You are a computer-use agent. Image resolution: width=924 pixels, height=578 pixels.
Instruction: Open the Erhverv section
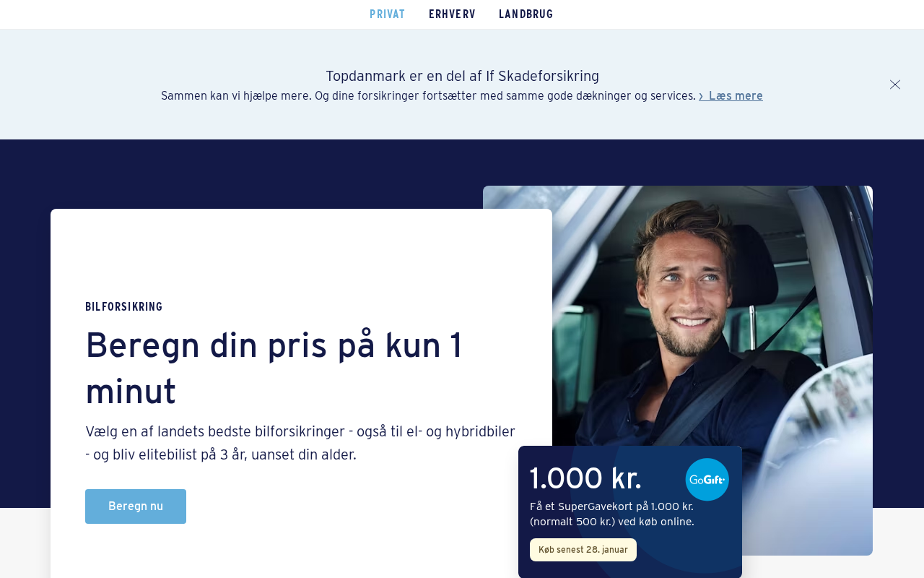click(452, 14)
